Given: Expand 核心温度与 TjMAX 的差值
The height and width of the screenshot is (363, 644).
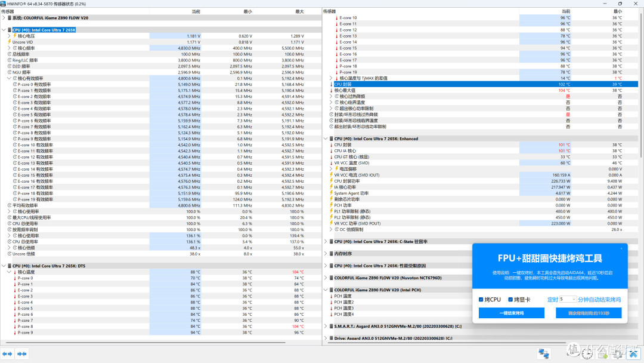Looking at the screenshot, I should pyautogui.click(x=331, y=78).
